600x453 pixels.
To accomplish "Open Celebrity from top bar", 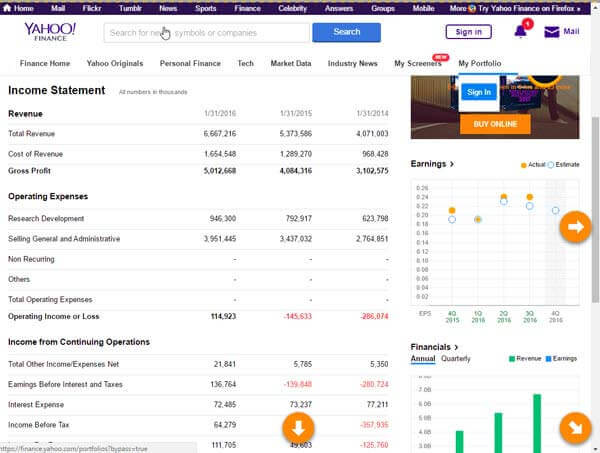I will [x=293, y=8].
